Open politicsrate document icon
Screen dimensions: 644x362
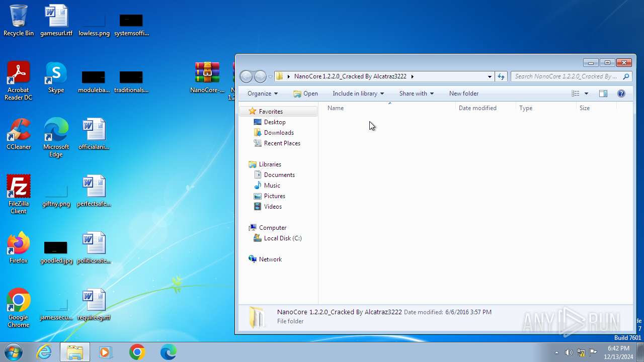click(94, 248)
